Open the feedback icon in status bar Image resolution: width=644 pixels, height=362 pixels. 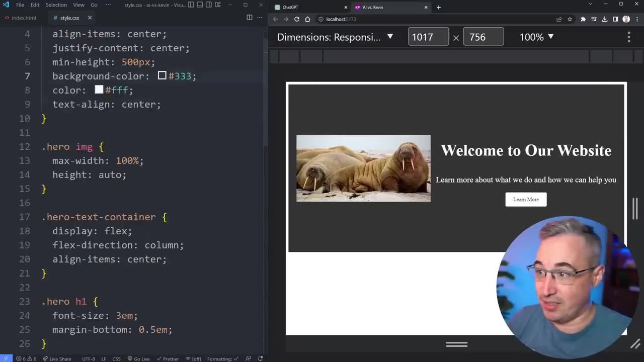249,358
